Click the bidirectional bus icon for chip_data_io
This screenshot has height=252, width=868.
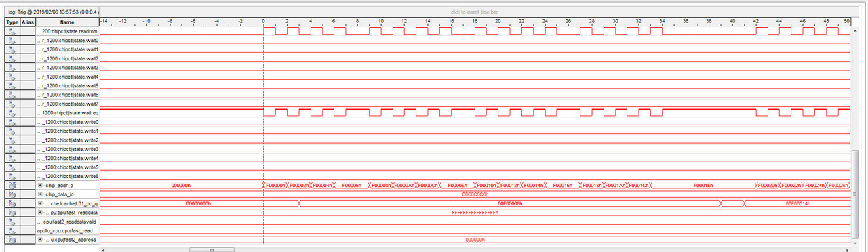12,194
